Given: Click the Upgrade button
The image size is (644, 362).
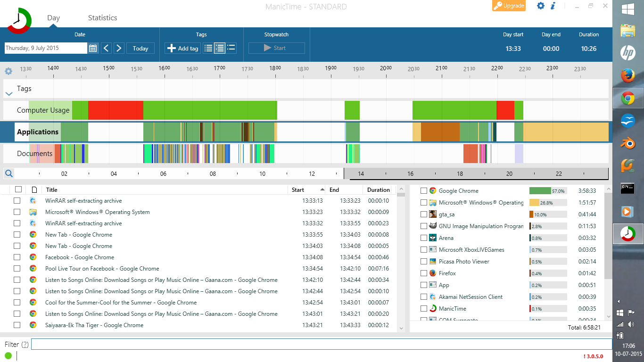Looking at the screenshot, I should 509,6.
